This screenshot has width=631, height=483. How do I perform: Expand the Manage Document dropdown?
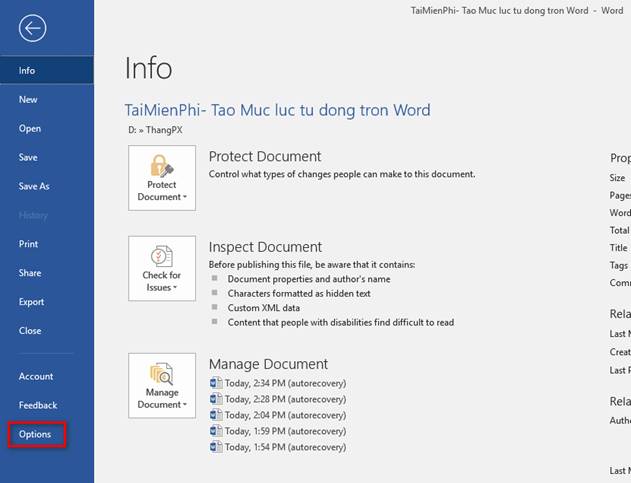point(162,398)
